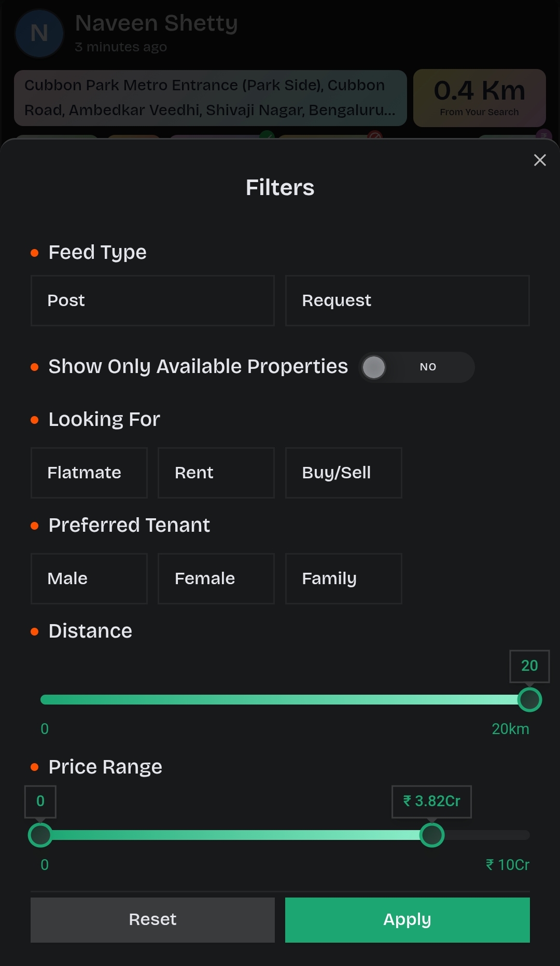Select Request feed type
The image size is (560, 966).
(408, 300)
